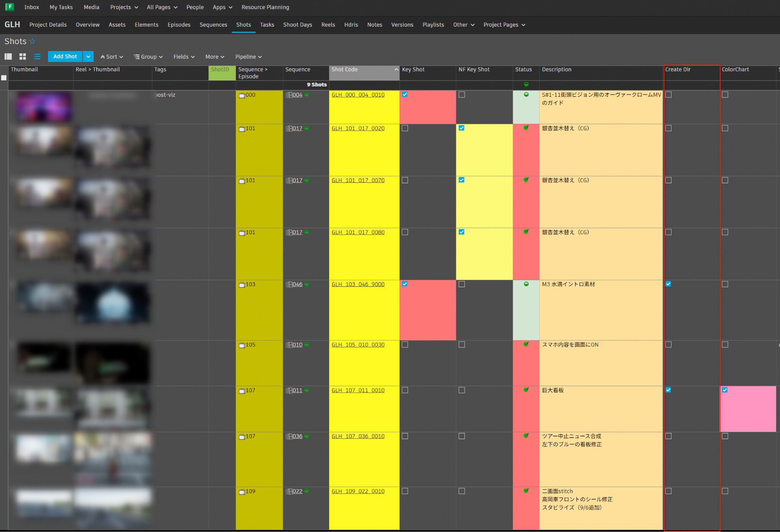Screen dimensions: 780x532
Task: Open shot link GLH_107_036_0010
Action: point(358,436)
